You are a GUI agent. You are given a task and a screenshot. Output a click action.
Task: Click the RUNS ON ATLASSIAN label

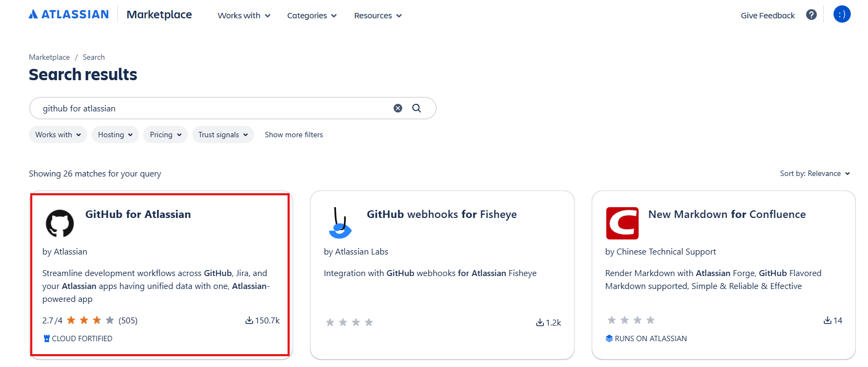[x=651, y=338]
